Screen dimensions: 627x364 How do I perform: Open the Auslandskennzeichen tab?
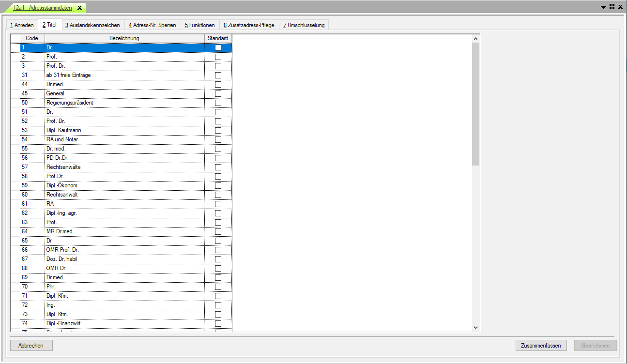92,25
